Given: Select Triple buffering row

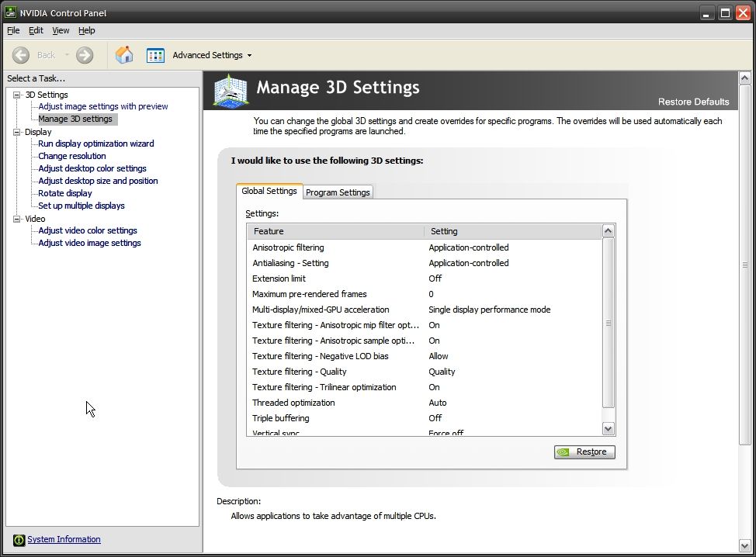Looking at the screenshot, I should (x=425, y=418).
